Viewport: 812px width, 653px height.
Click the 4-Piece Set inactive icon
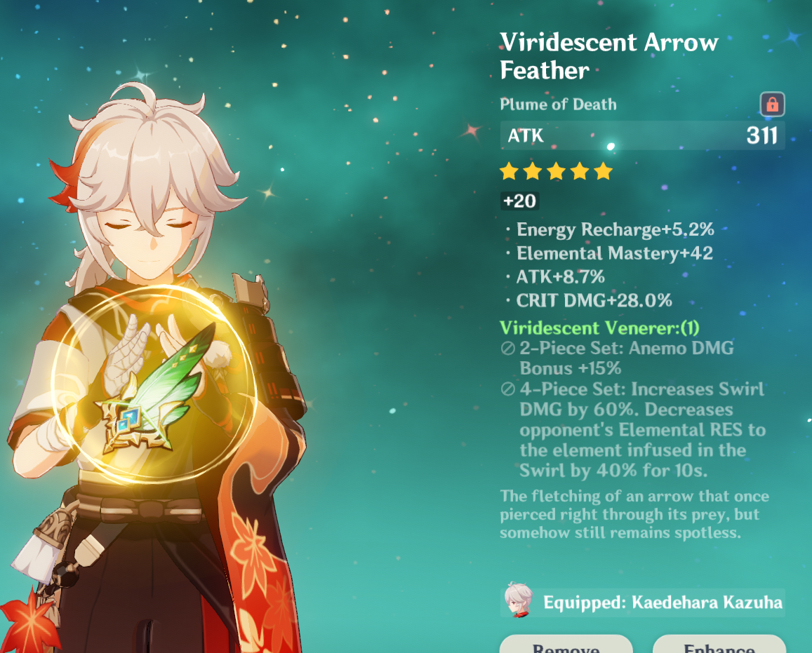(x=508, y=389)
